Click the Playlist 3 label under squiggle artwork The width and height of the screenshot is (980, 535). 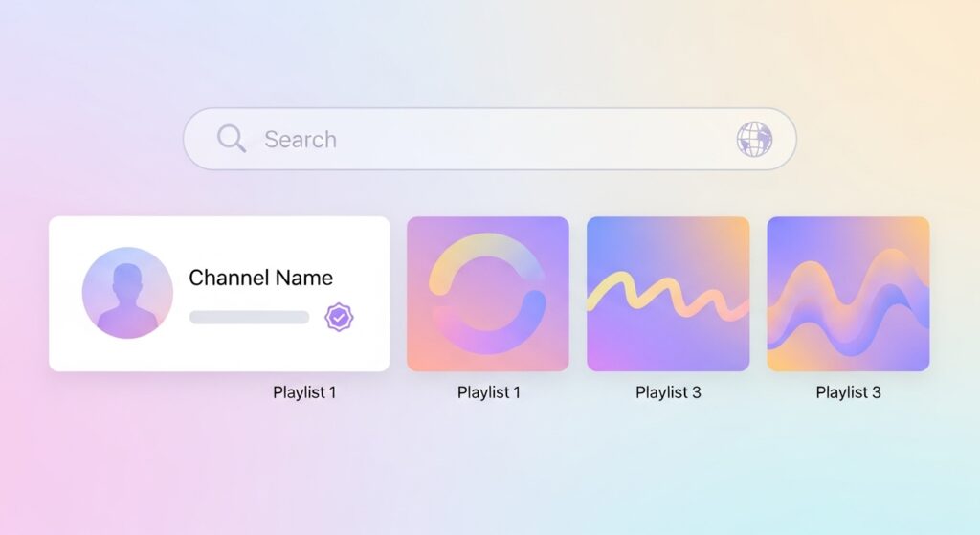tap(668, 392)
